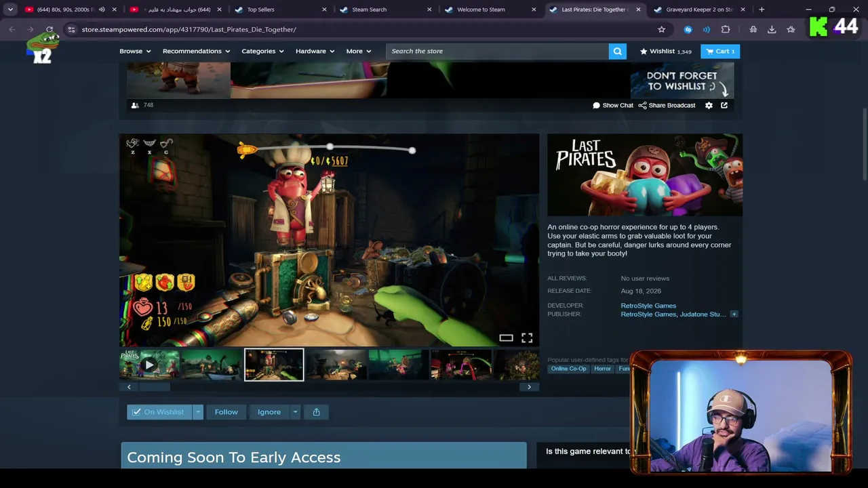Open broadcast settings gear
Image resolution: width=868 pixels, height=488 pixels.
709,105
